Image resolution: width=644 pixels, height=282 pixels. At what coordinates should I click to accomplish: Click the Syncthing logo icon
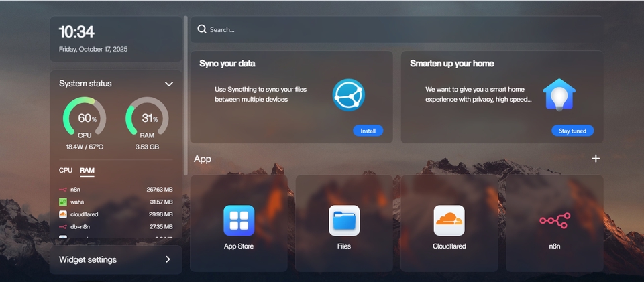point(348,94)
